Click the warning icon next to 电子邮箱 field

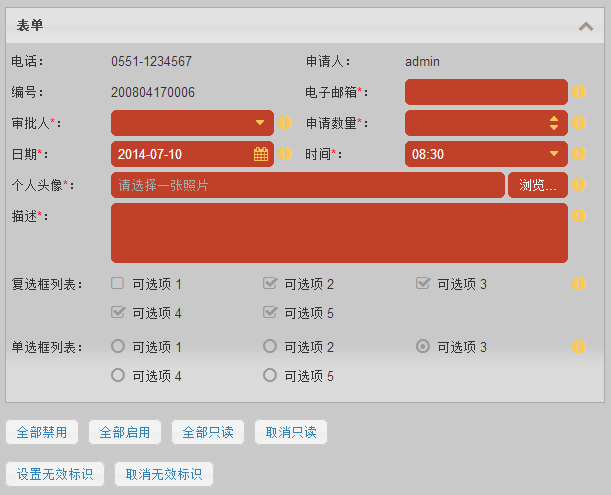click(x=579, y=92)
